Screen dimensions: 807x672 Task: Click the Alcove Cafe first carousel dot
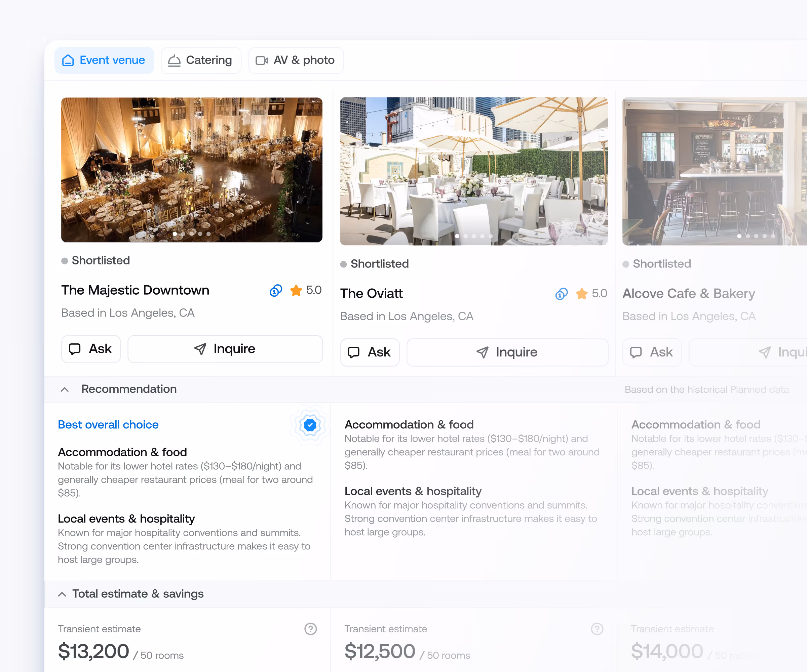(739, 237)
